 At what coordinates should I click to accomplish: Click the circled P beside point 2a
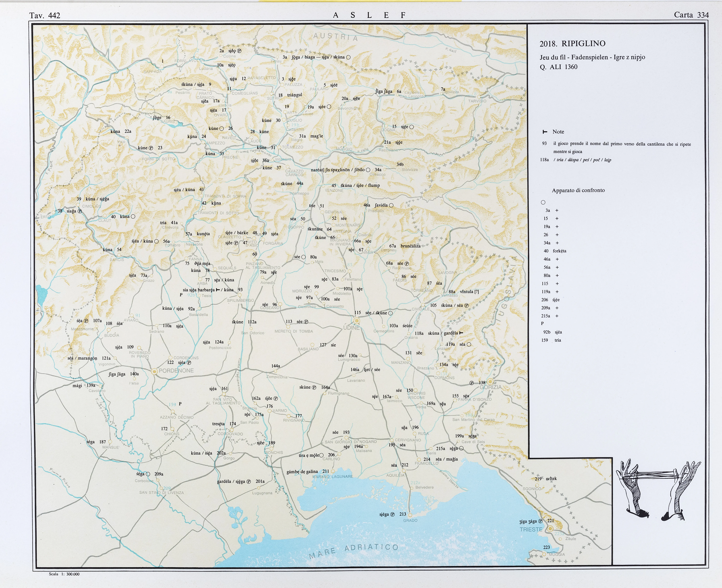click(x=239, y=51)
